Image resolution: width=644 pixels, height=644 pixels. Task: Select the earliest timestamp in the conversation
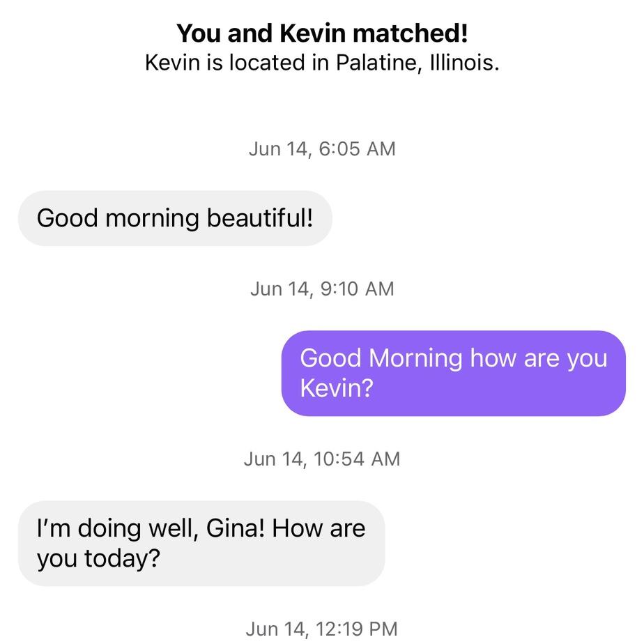coord(322,148)
